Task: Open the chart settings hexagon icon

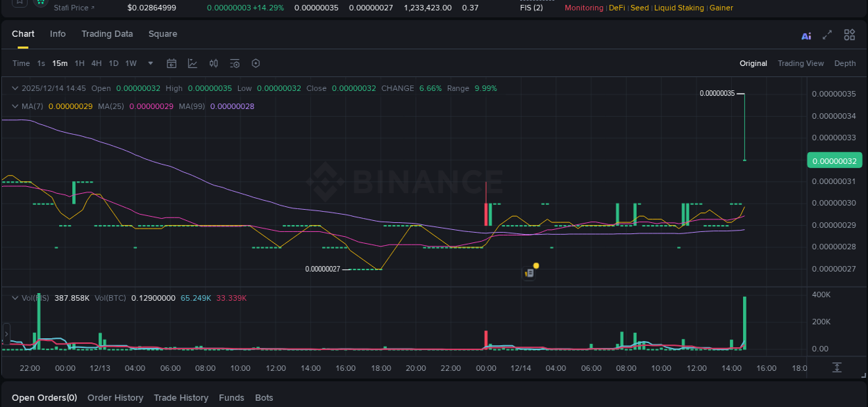Action: click(256, 63)
